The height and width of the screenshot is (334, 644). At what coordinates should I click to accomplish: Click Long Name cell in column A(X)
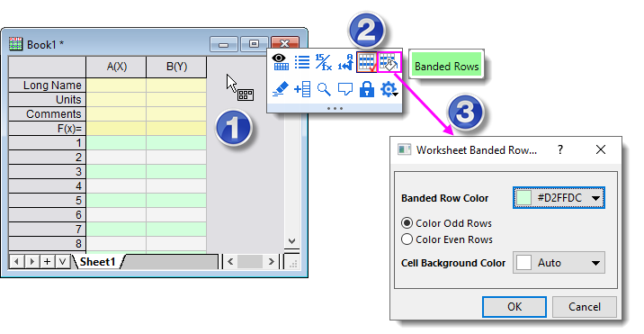coord(116,86)
